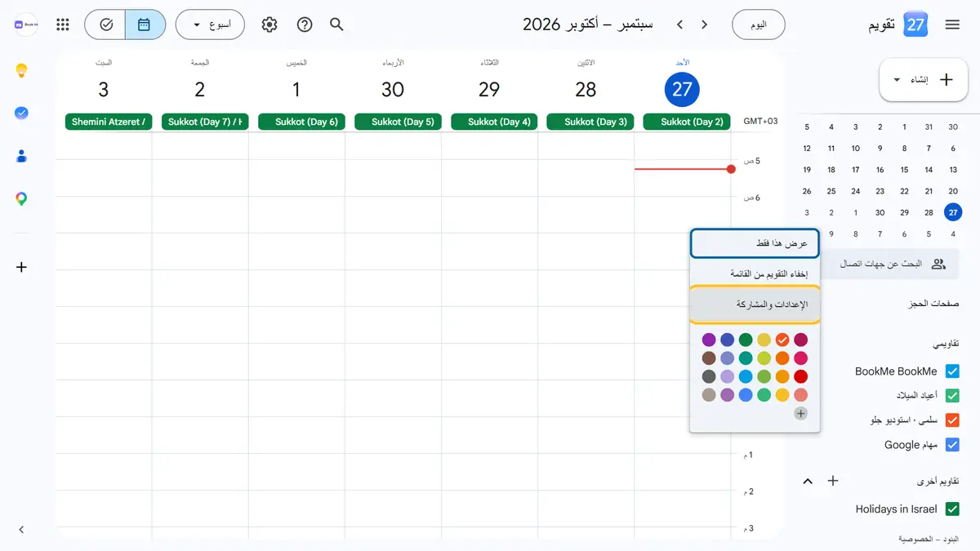Open the الجمعة 2 day header
Screen dimensions: 980x551
click(200, 89)
